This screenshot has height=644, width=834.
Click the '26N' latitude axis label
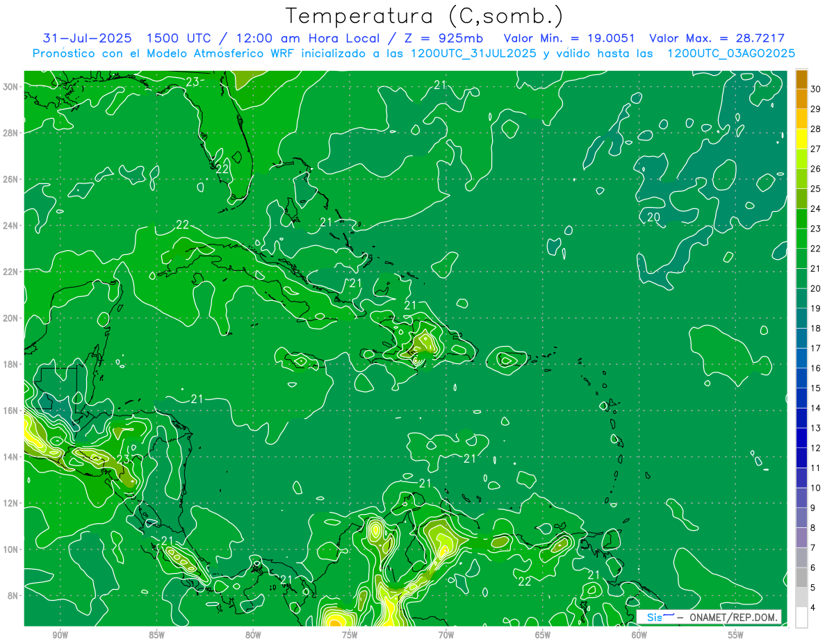[10, 179]
